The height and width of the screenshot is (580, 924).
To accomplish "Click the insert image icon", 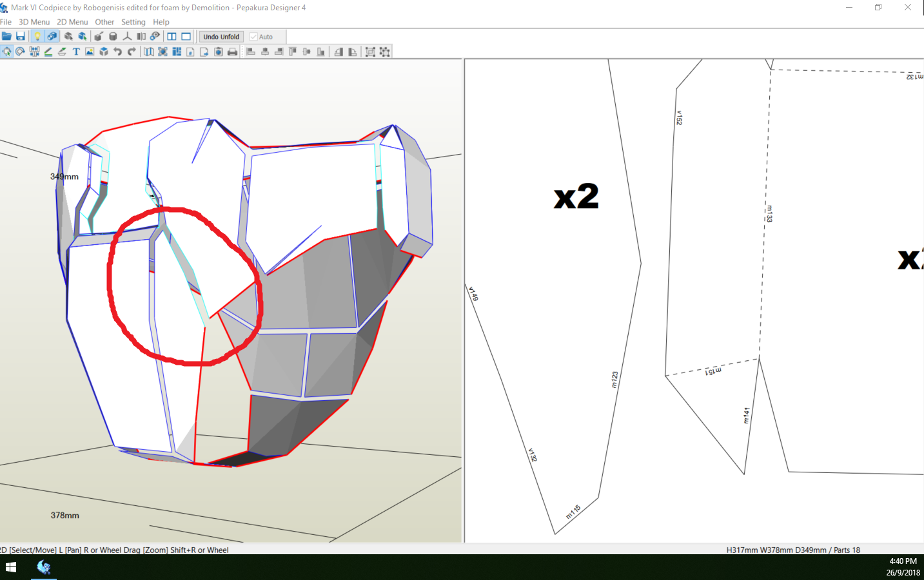I will (x=90, y=52).
